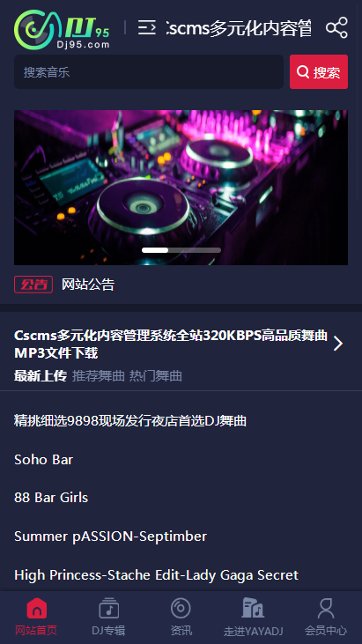Viewport: 362px width, 644px height.
Task: Open the 网站公告 link
Action: tap(88, 285)
